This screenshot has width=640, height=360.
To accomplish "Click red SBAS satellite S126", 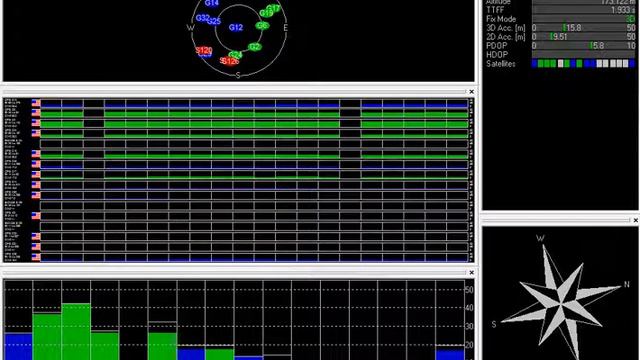I will click(x=229, y=61).
